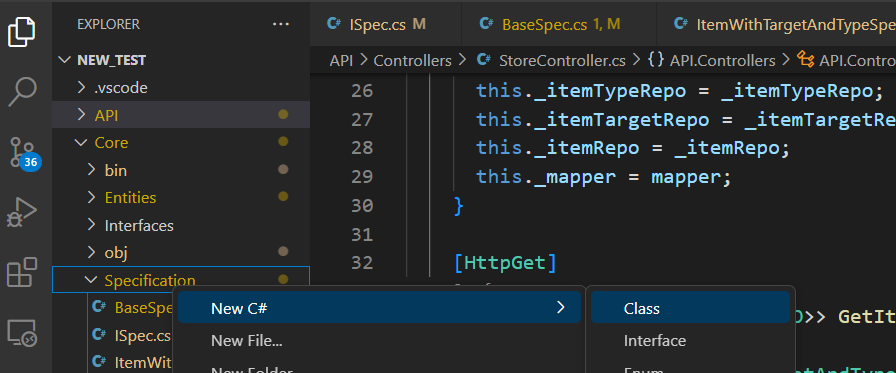Switch to the ISpec.cs editor tab
This screenshot has height=373, width=896.
tap(386, 23)
